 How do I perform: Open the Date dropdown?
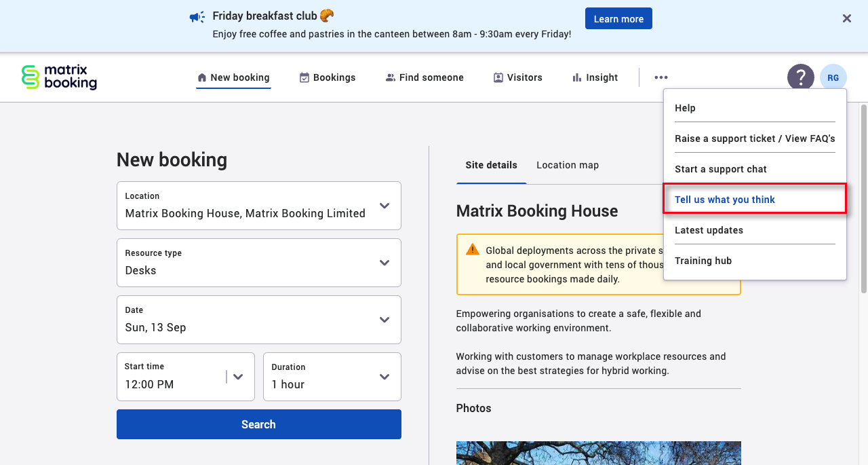click(x=259, y=320)
